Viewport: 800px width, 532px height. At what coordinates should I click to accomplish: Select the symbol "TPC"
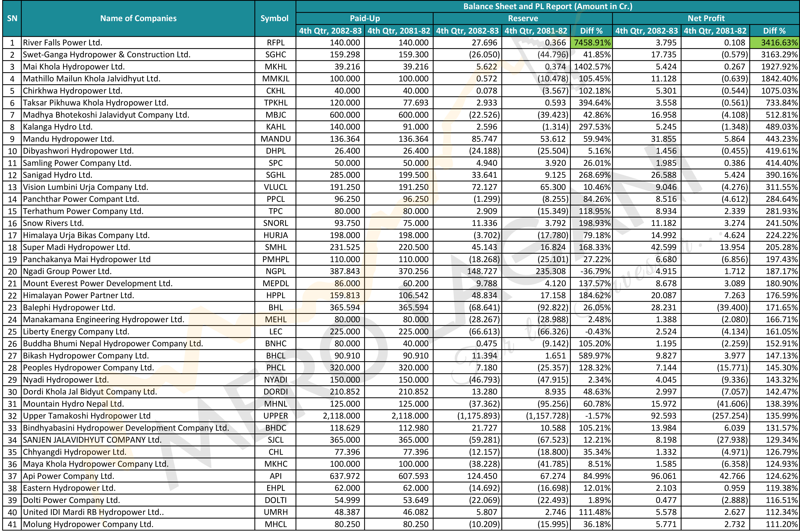276,211
